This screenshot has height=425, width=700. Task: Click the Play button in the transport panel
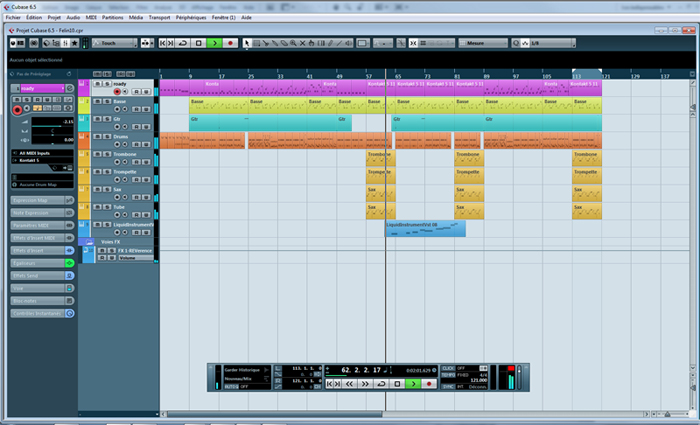(413, 384)
